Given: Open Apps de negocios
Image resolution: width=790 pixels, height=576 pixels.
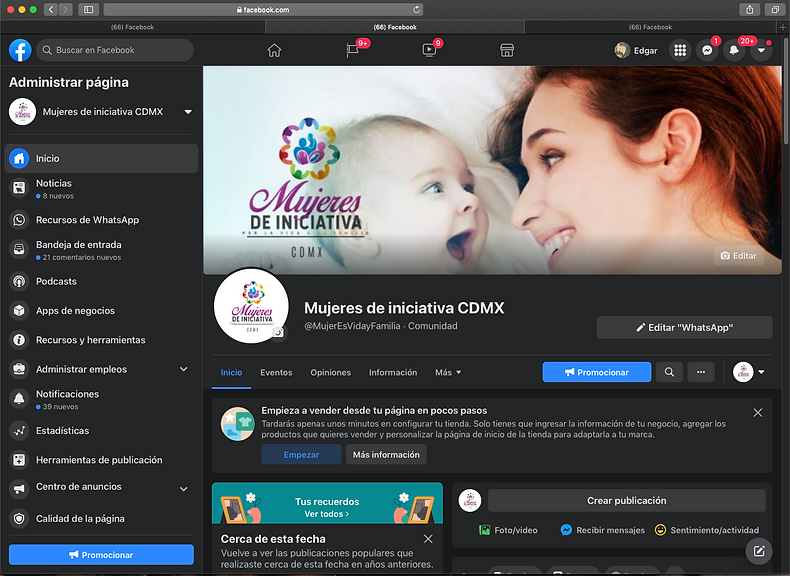Looking at the screenshot, I should coord(101,310).
